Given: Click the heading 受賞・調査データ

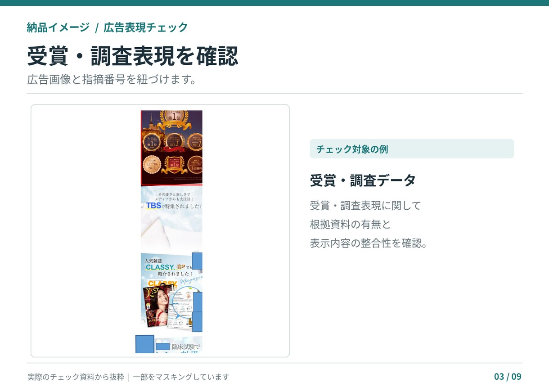Looking at the screenshot, I should (363, 180).
